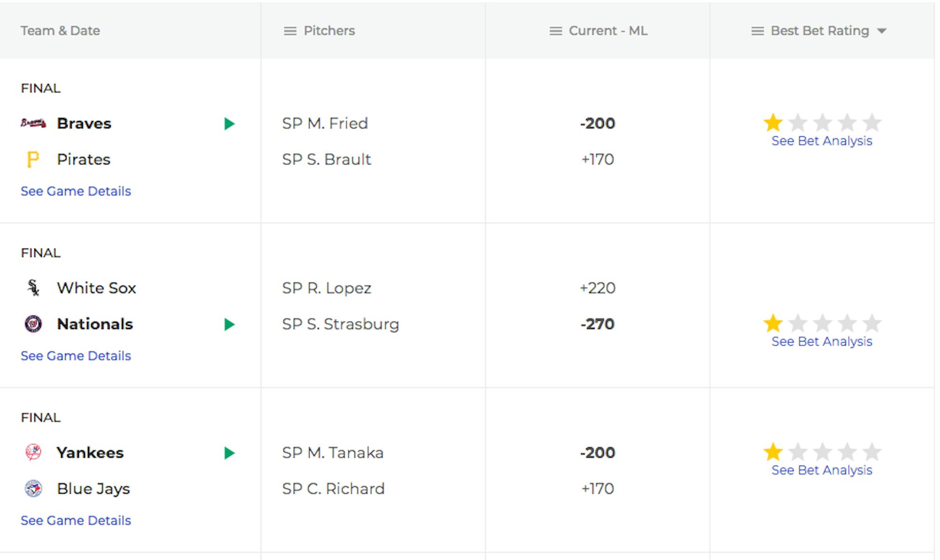Click the Blue Jays team logo

click(33, 489)
